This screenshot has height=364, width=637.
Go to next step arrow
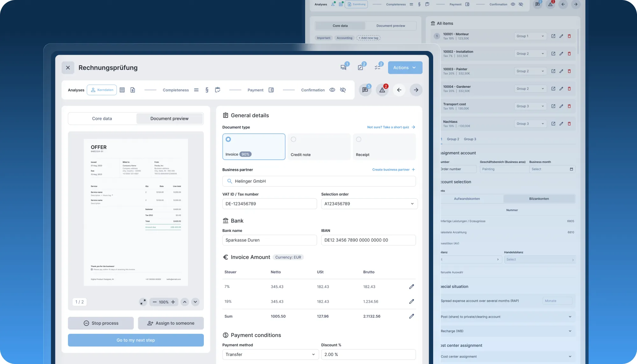416,90
